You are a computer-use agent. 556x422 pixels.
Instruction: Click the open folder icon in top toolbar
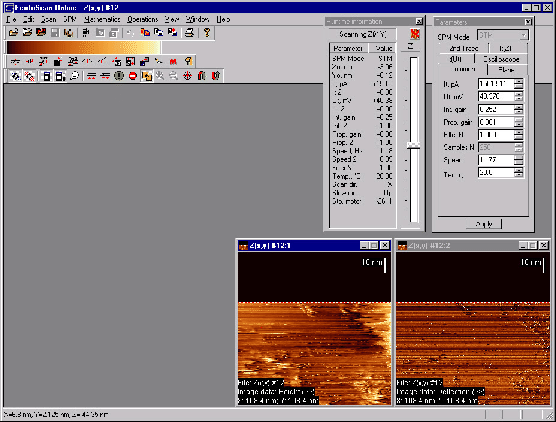(x=13, y=33)
